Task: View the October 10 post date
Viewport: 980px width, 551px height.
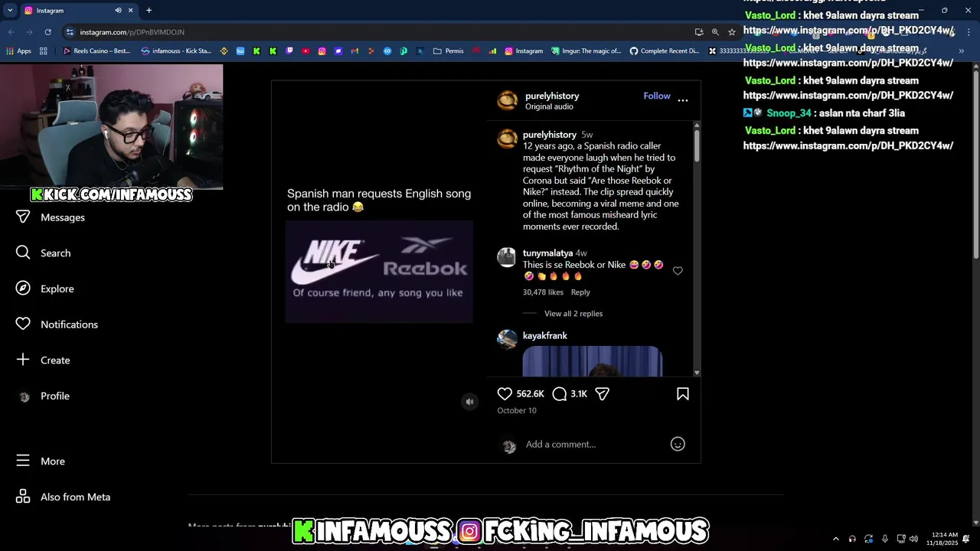Action: [517, 411]
